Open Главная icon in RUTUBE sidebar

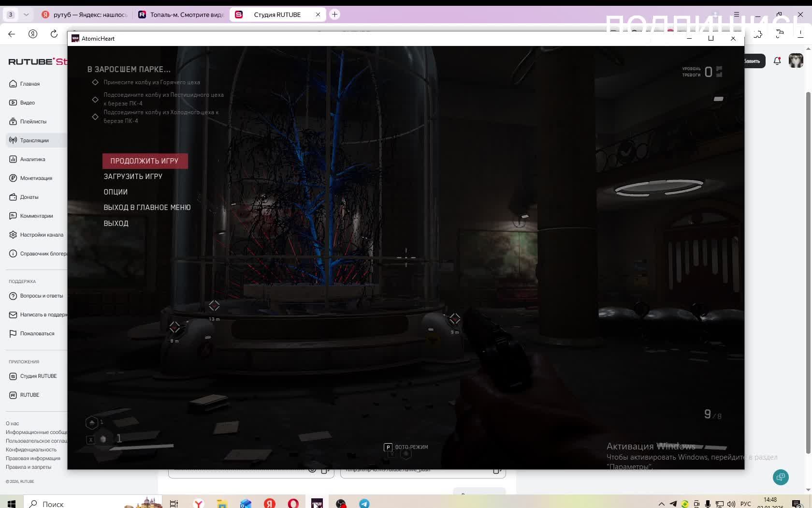[x=13, y=84]
